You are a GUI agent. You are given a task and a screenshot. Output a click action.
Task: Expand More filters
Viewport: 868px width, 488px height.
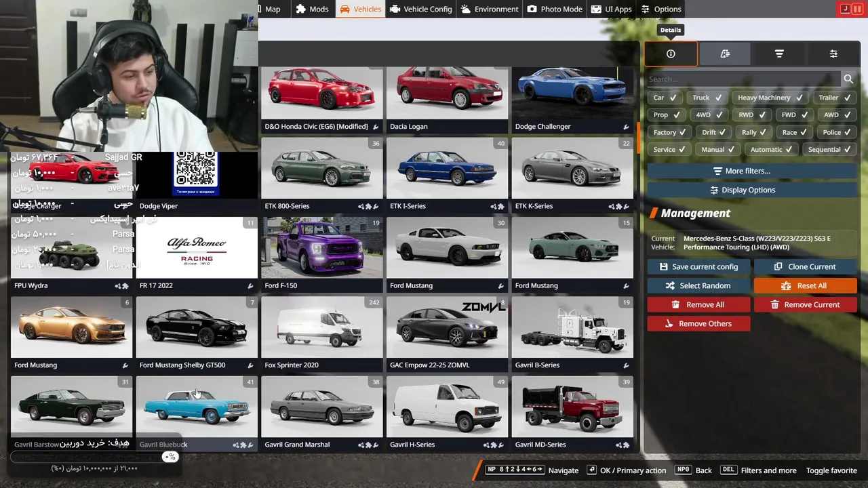coord(751,171)
